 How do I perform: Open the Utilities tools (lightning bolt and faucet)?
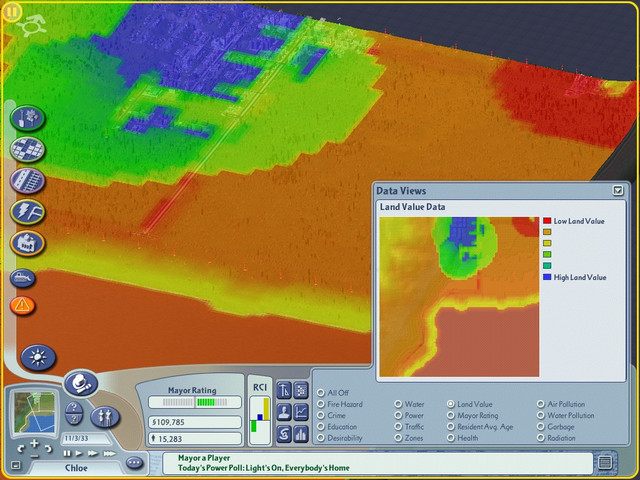(x=27, y=212)
